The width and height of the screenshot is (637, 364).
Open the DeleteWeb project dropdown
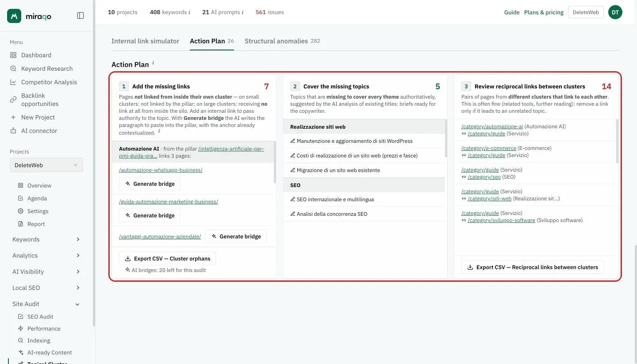coord(46,165)
